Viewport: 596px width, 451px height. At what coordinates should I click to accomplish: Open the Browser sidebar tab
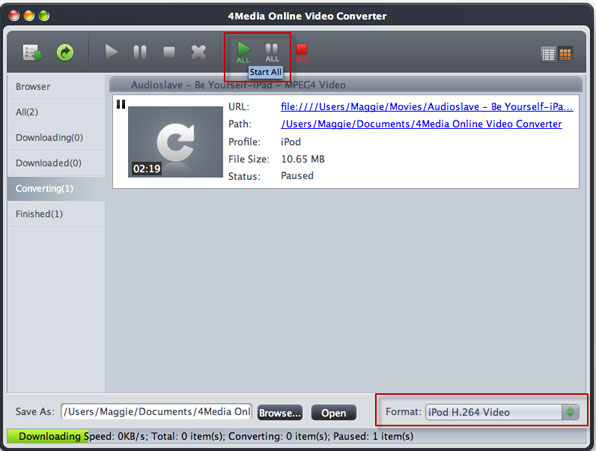pos(56,87)
